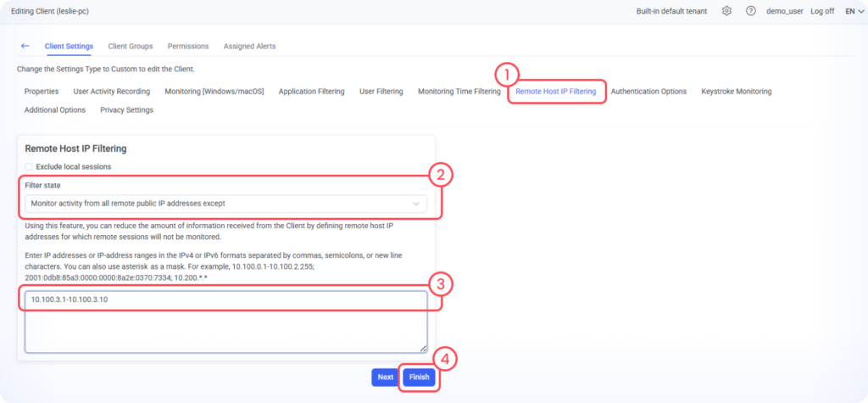Click inside the IP addresses text area

click(x=225, y=327)
